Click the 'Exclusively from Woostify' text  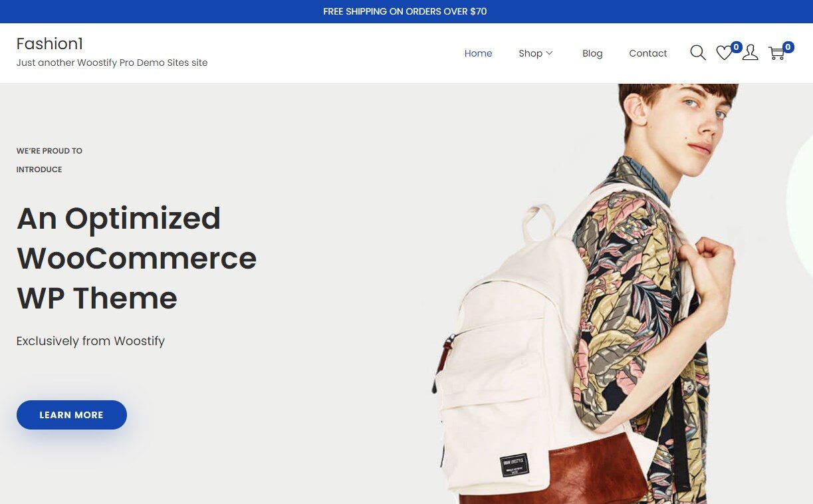click(90, 341)
